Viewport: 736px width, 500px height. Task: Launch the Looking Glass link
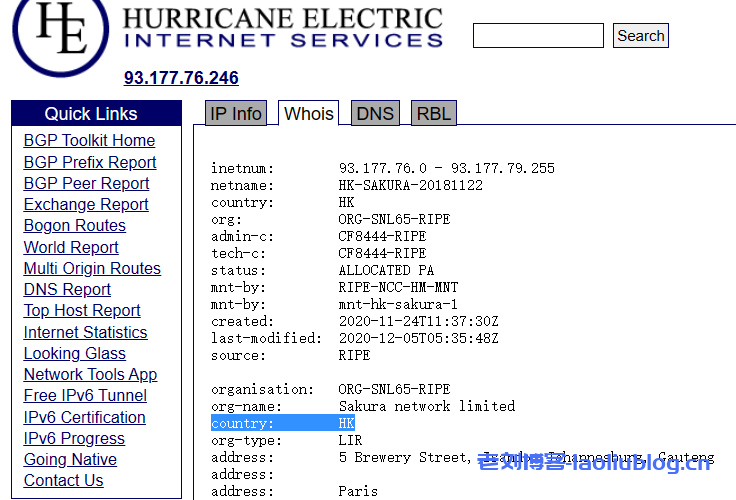(x=75, y=353)
